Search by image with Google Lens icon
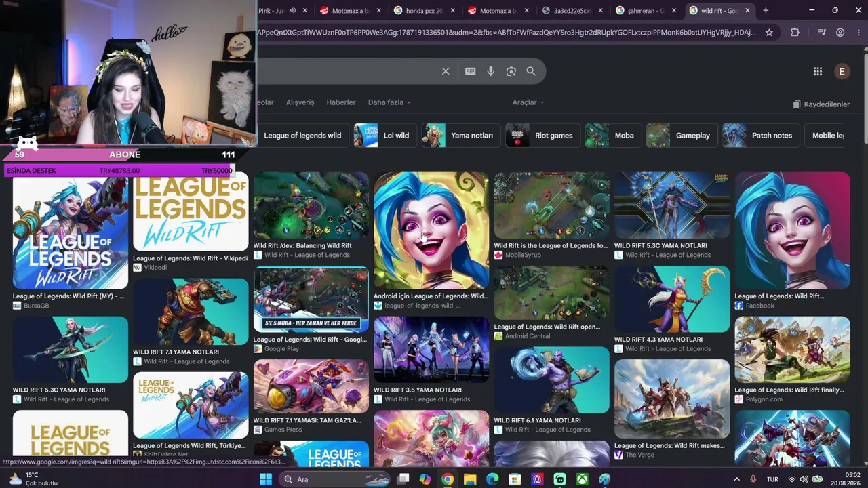This screenshot has width=868, height=488. click(x=511, y=71)
